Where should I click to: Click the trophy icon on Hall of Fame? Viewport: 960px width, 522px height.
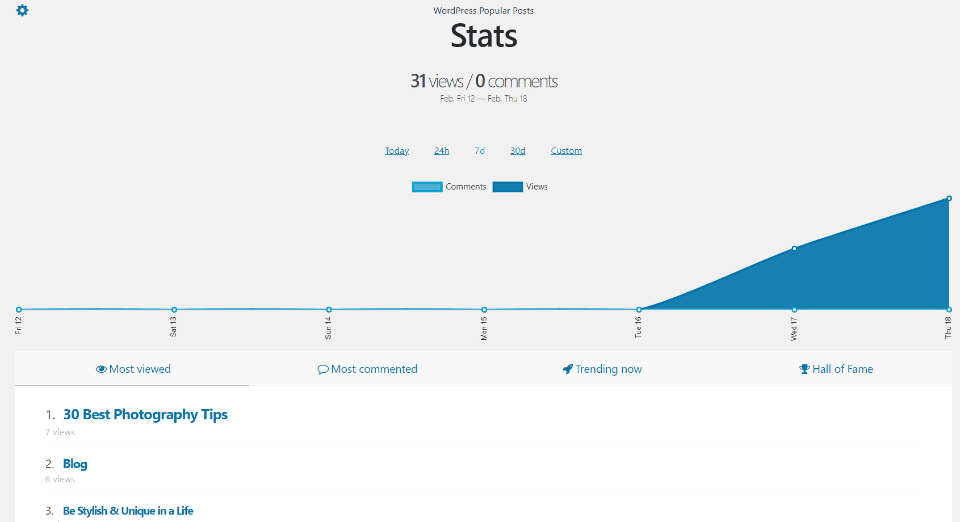tap(804, 369)
